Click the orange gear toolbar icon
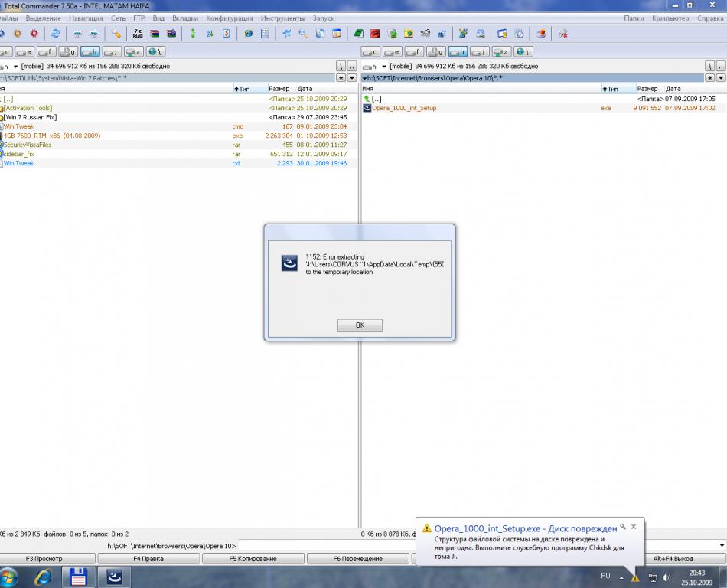727x588 pixels. [17, 34]
